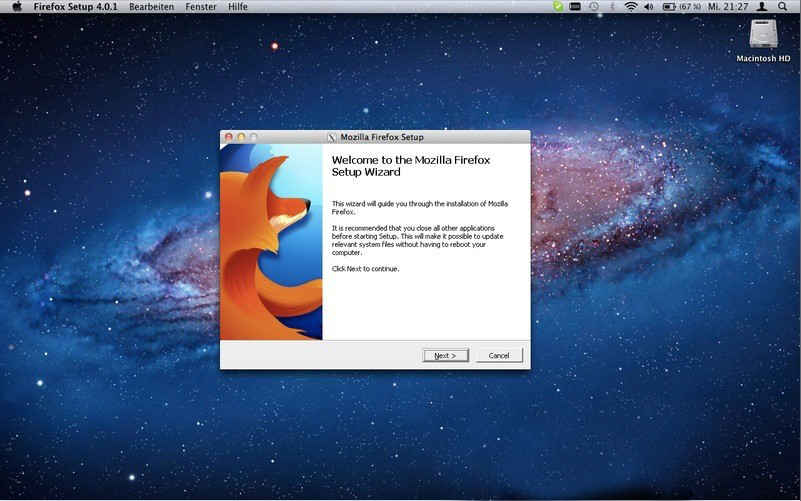Open the Time Machine menu bar icon
The image size is (801, 501).
coord(594,7)
